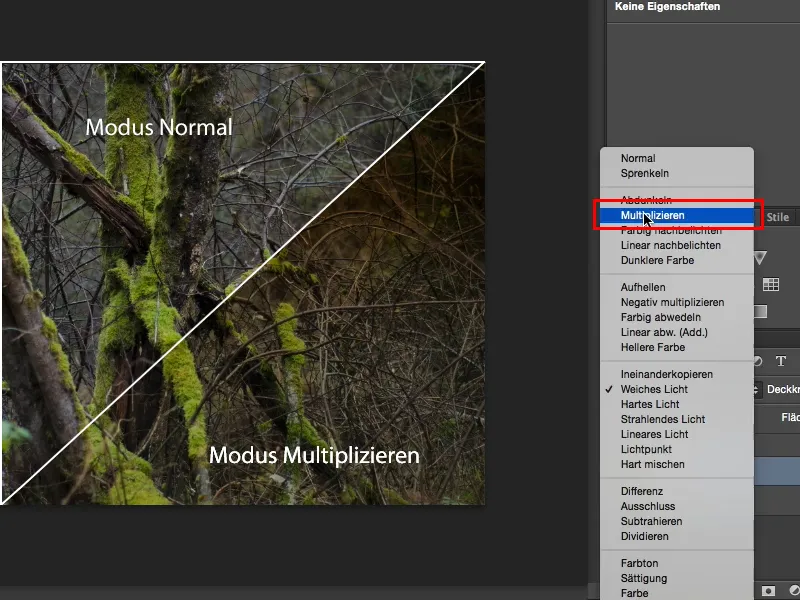This screenshot has width=800, height=600.
Task: Click the half-circle adjustment icon at panel bottom
Action: point(794,590)
